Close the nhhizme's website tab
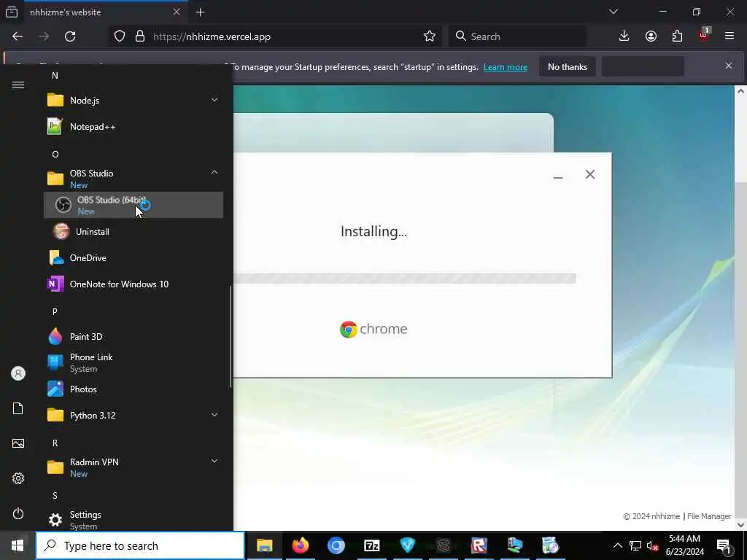The image size is (747, 560). (177, 12)
